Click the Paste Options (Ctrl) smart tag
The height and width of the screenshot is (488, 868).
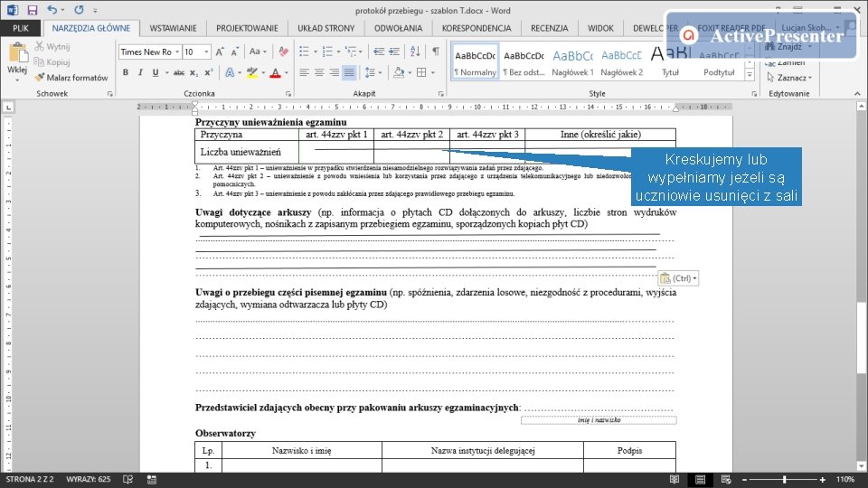679,278
